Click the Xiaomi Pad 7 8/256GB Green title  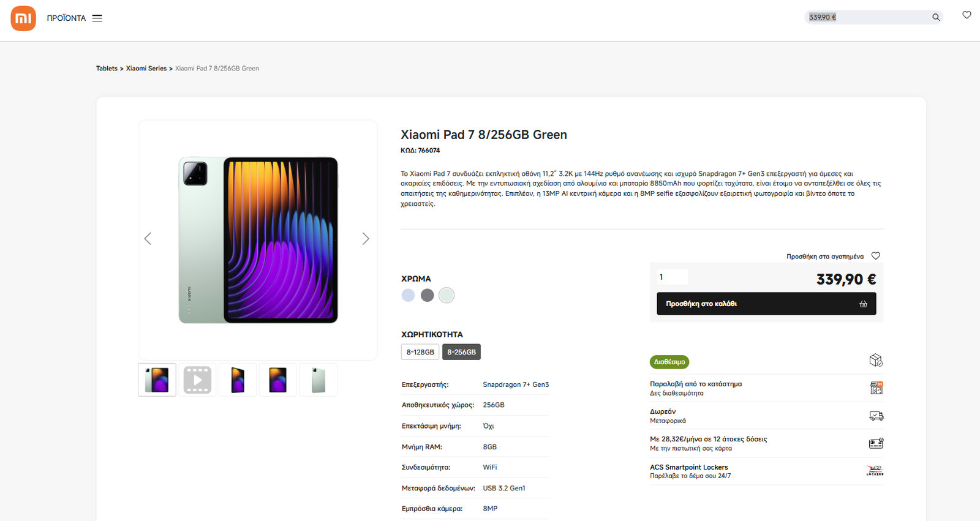[484, 135]
